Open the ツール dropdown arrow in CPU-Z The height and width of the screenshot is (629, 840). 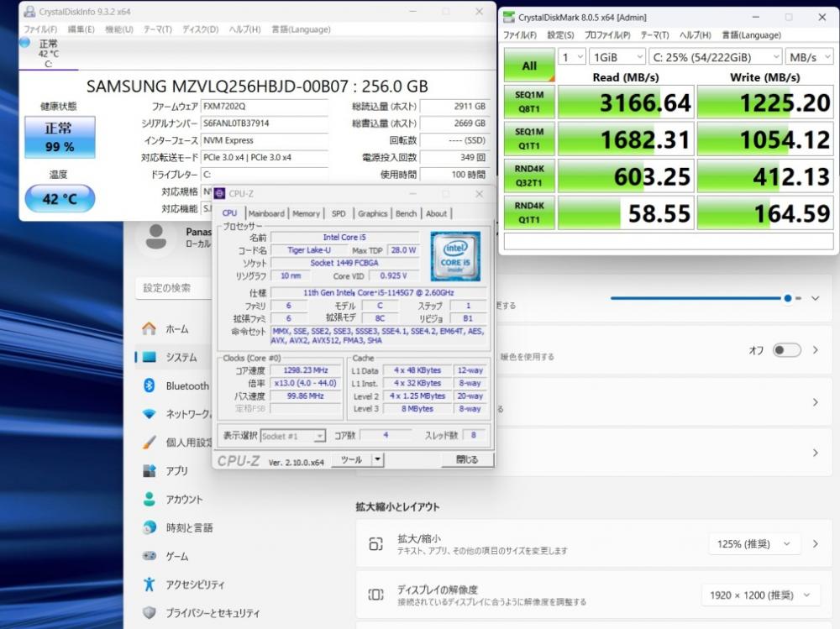coord(378,459)
